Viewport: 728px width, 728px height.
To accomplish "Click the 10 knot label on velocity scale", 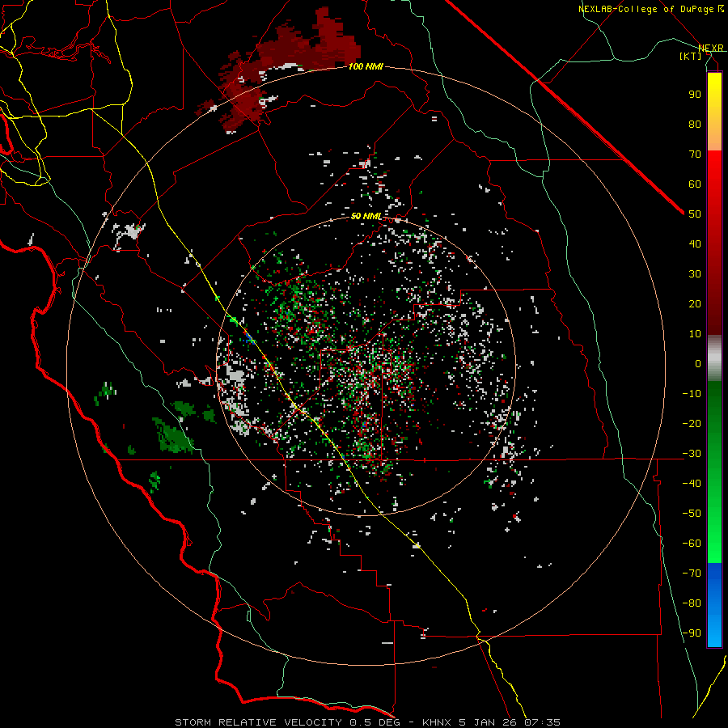I will click(x=695, y=334).
